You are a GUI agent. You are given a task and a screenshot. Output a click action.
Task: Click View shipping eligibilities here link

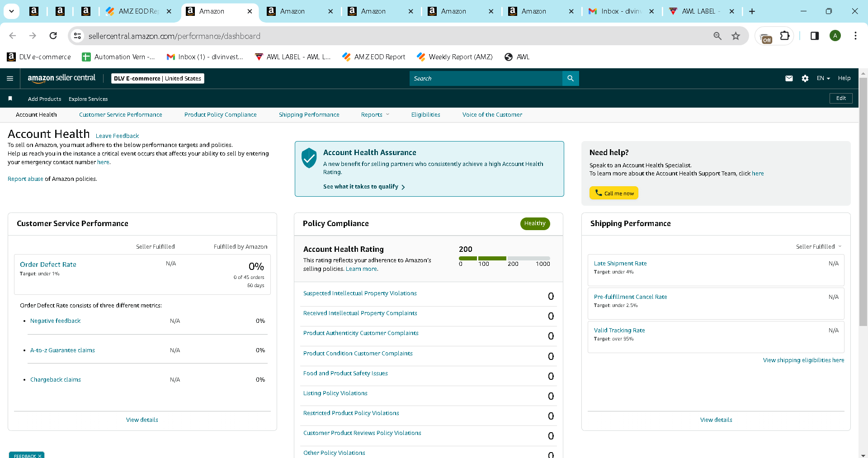803,360
